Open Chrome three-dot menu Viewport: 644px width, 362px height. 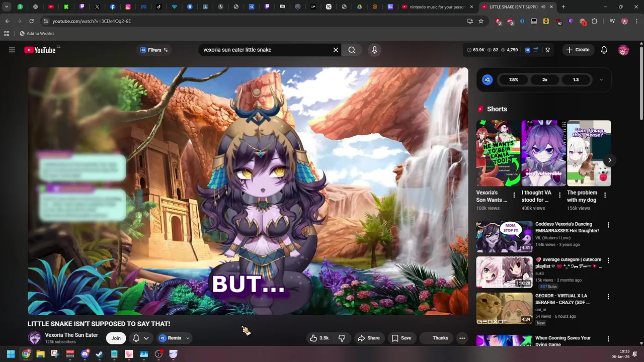click(636, 21)
